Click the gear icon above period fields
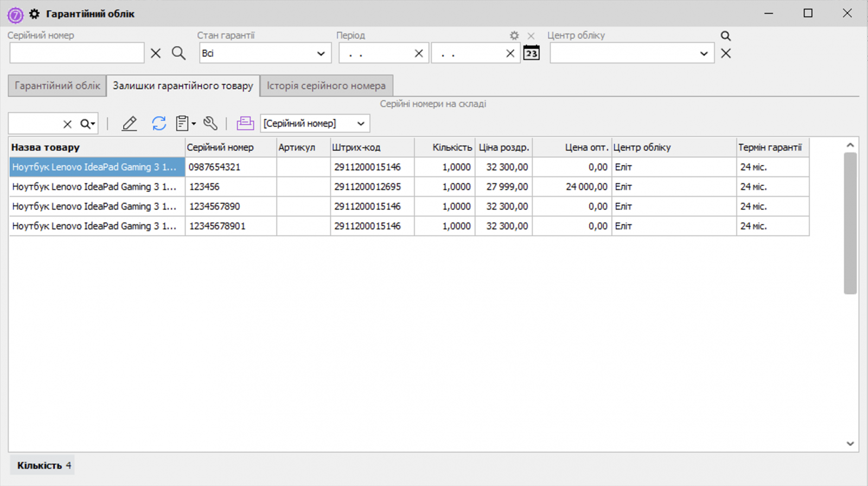868x486 pixels. [x=514, y=36]
